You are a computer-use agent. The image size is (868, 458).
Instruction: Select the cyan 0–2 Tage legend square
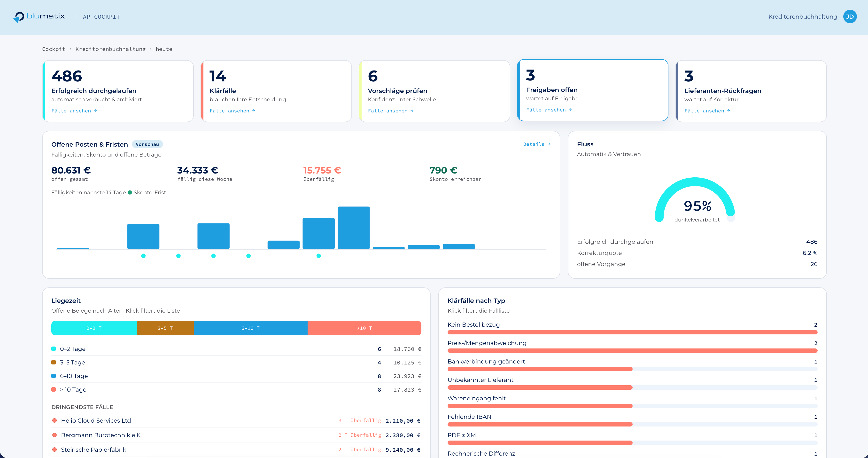click(x=53, y=349)
